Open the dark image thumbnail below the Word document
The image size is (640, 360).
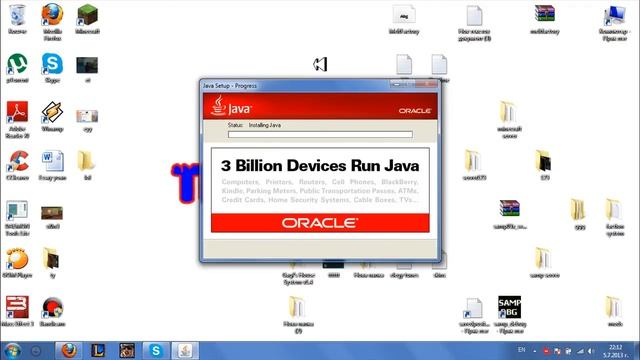[52, 213]
